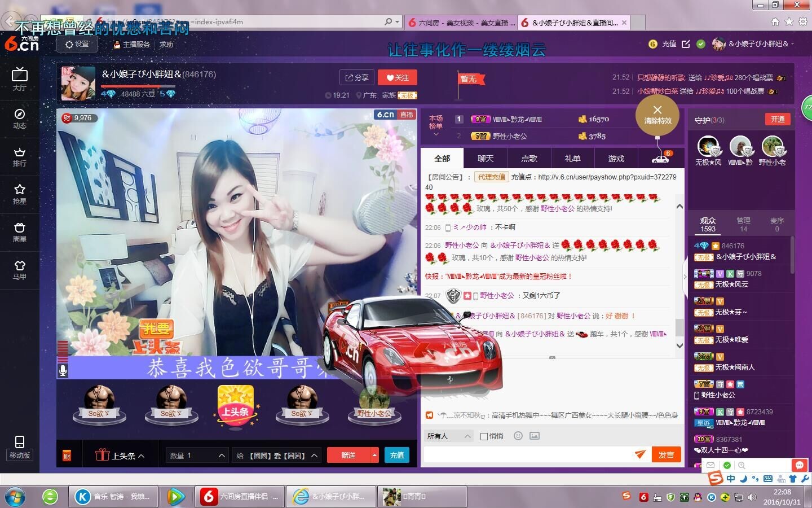Switch to the 游戏 games tab
The height and width of the screenshot is (508, 812).
[x=616, y=159]
